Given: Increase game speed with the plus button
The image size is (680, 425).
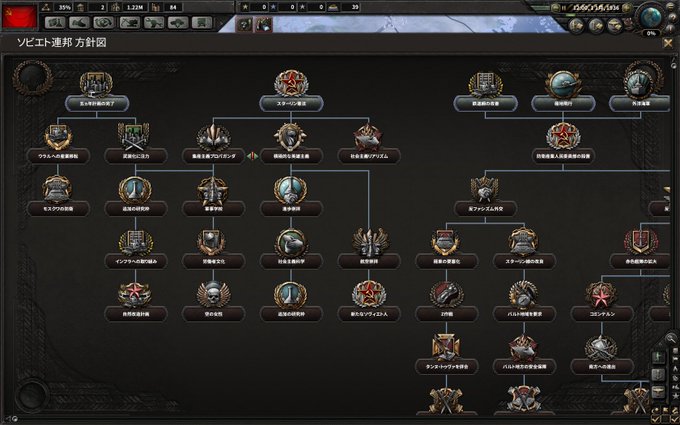Looking at the screenshot, I should [x=627, y=8].
